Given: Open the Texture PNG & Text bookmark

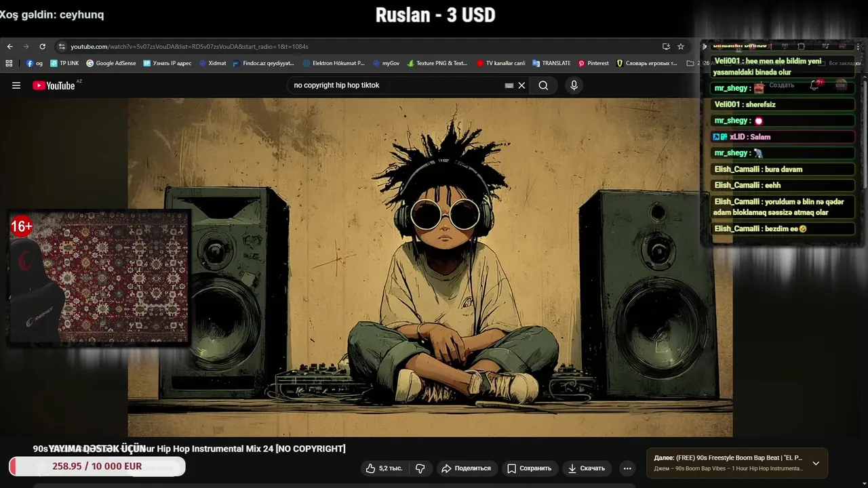Looking at the screenshot, I should (437, 63).
